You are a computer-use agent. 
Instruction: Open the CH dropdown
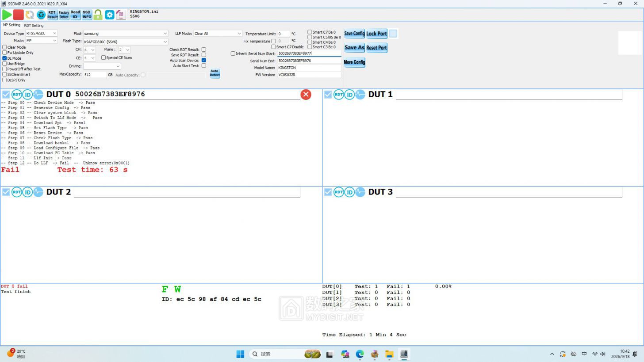[x=89, y=50]
